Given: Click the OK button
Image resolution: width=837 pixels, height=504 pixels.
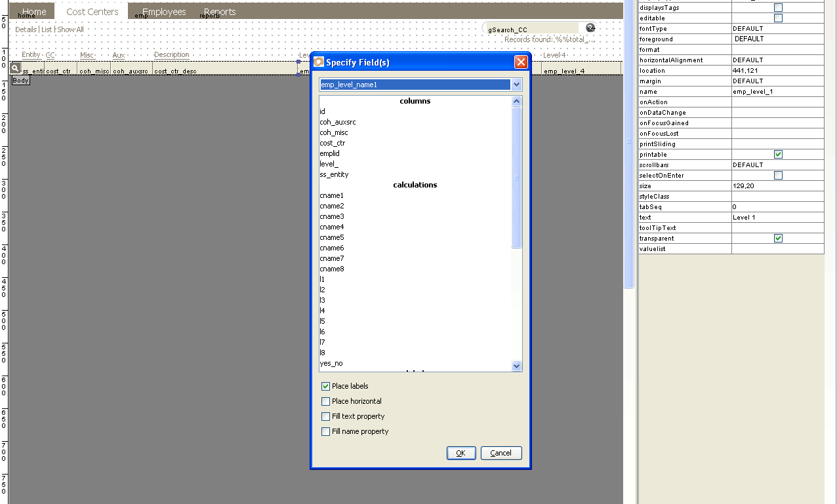Looking at the screenshot, I should [x=461, y=453].
